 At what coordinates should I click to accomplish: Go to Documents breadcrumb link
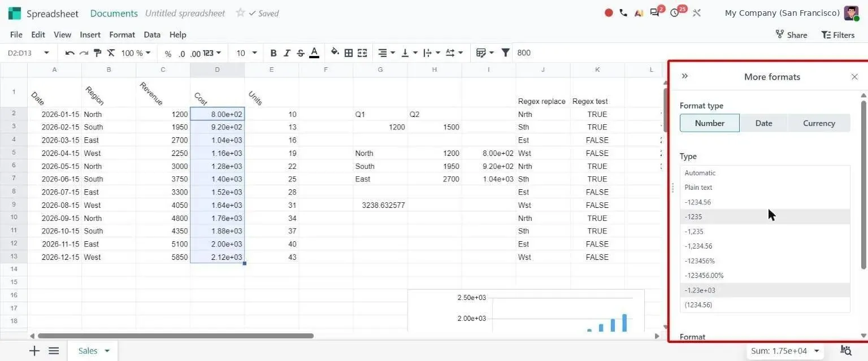pyautogui.click(x=114, y=13)
